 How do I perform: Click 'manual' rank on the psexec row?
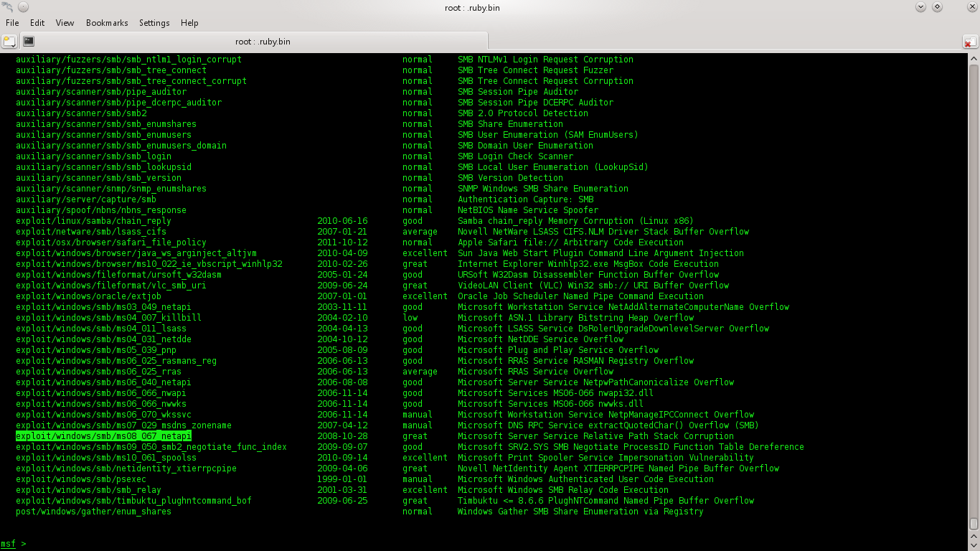tap(418, 479)
